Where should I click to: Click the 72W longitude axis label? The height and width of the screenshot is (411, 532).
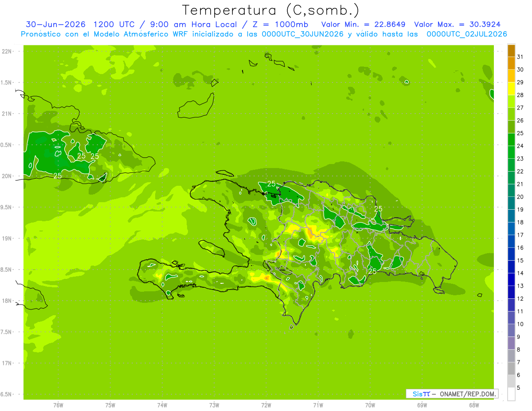click(266, 405)
